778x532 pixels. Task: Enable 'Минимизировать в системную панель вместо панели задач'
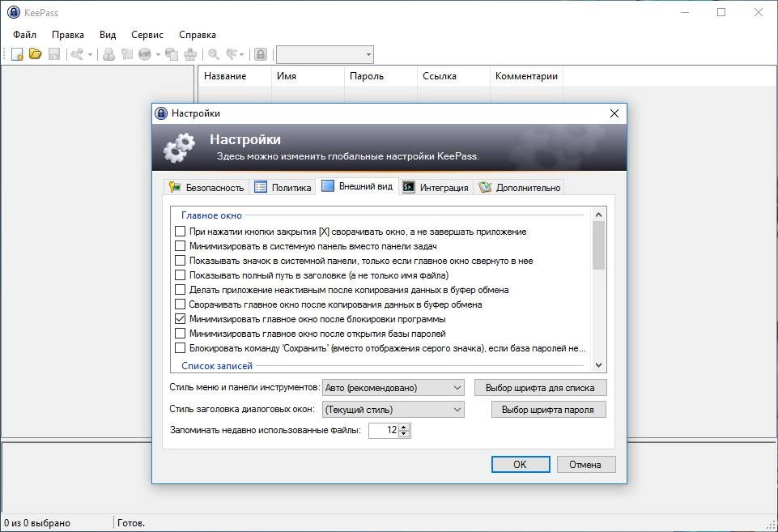[180, 245]
